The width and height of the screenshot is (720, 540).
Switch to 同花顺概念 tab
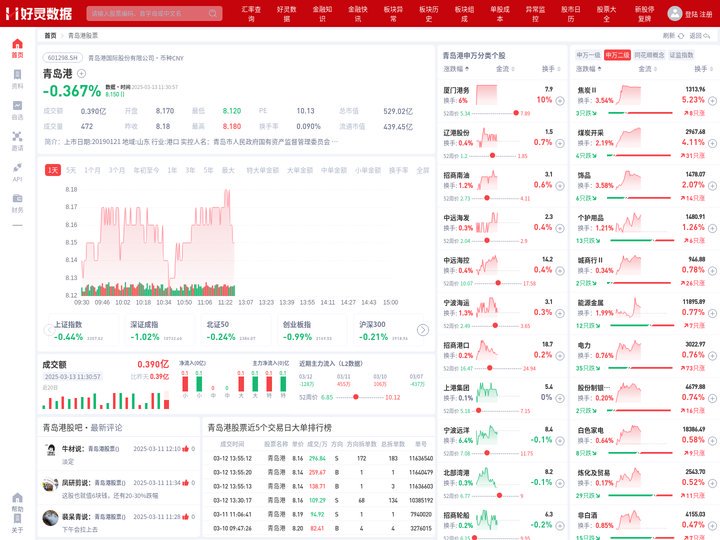649,55
